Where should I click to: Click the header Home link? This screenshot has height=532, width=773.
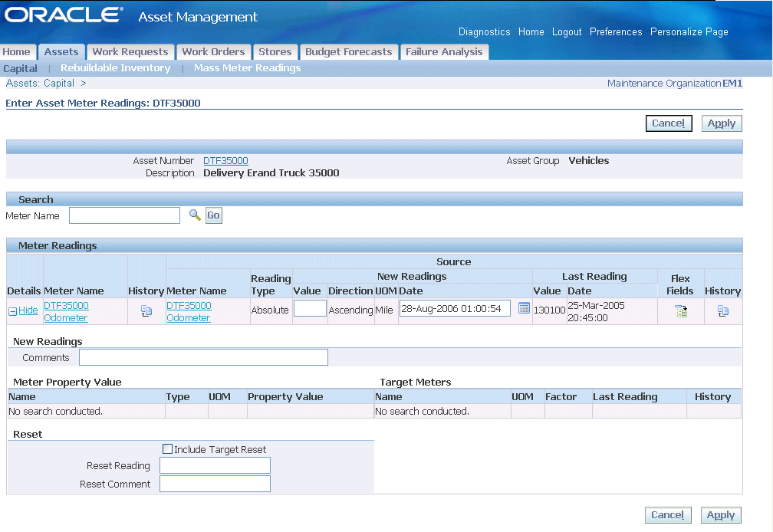[x=531, y=31]
